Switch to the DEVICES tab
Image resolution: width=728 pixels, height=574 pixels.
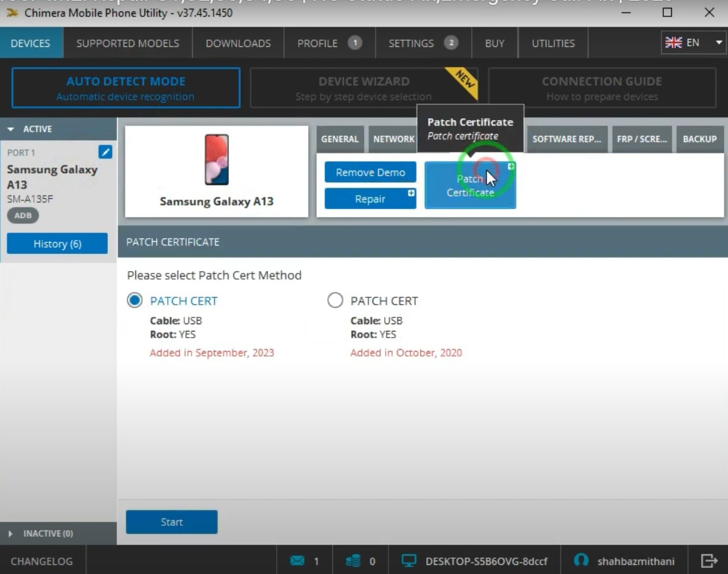[30, 43]
